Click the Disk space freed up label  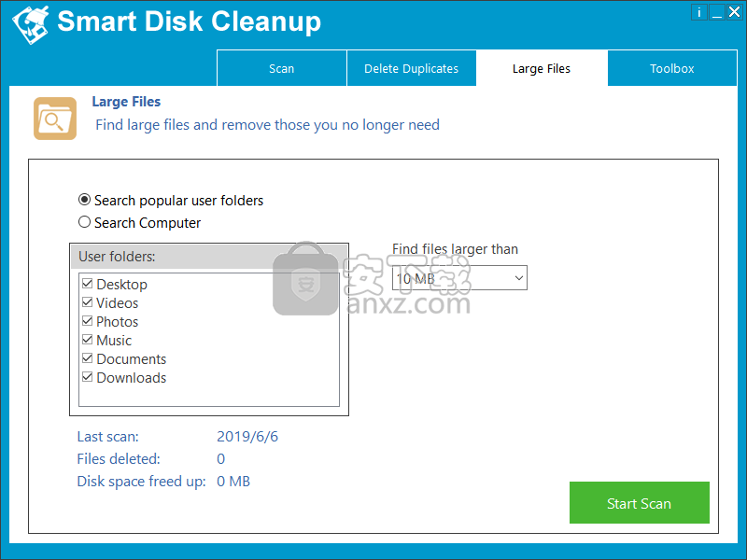pyautogui.click(x=141, y=482)
